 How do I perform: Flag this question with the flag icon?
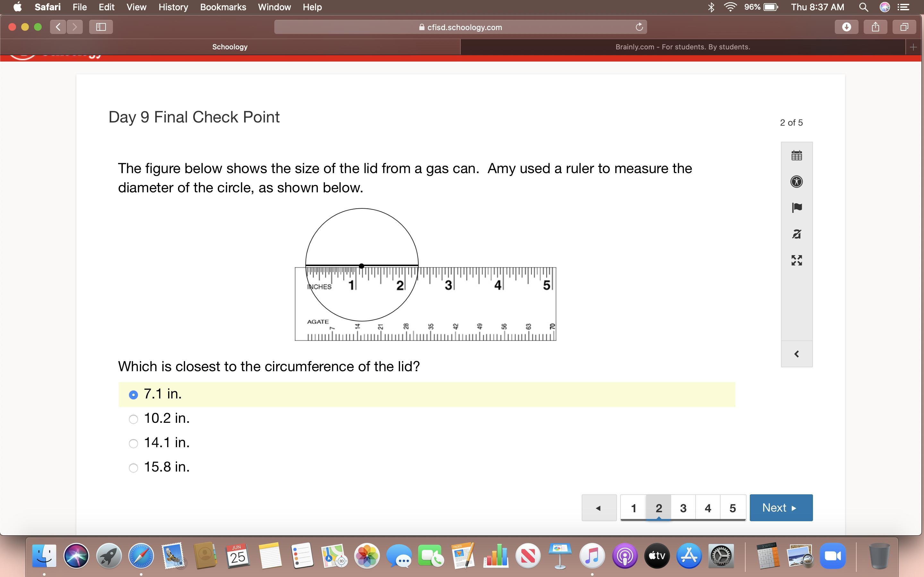(797, 208)
